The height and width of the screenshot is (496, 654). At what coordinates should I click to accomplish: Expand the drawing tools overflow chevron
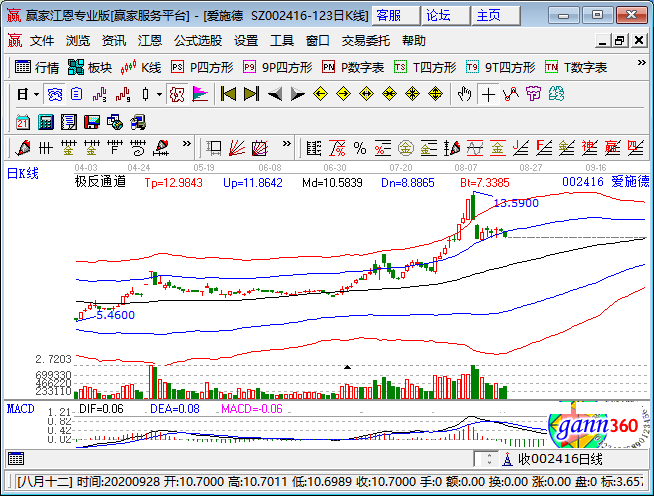pyautogui.click(x=186, y=144)
